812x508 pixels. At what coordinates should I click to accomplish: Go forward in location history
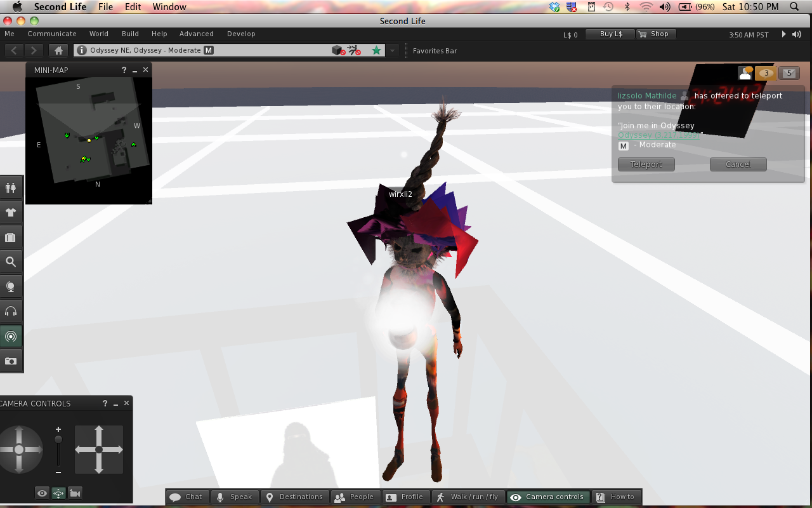coord(34,50)
